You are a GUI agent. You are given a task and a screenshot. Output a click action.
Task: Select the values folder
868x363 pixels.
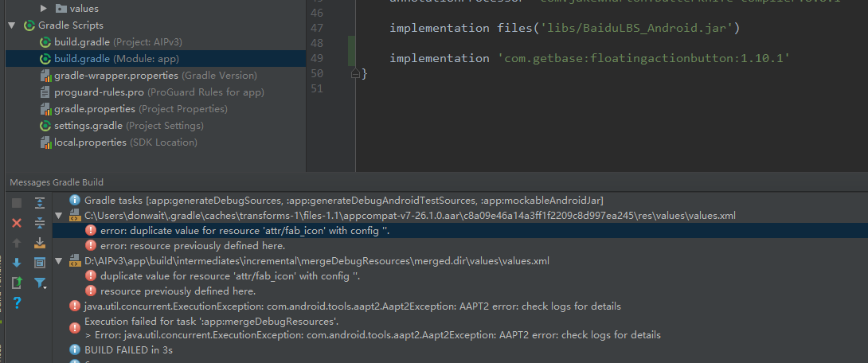tap(84, 8)
